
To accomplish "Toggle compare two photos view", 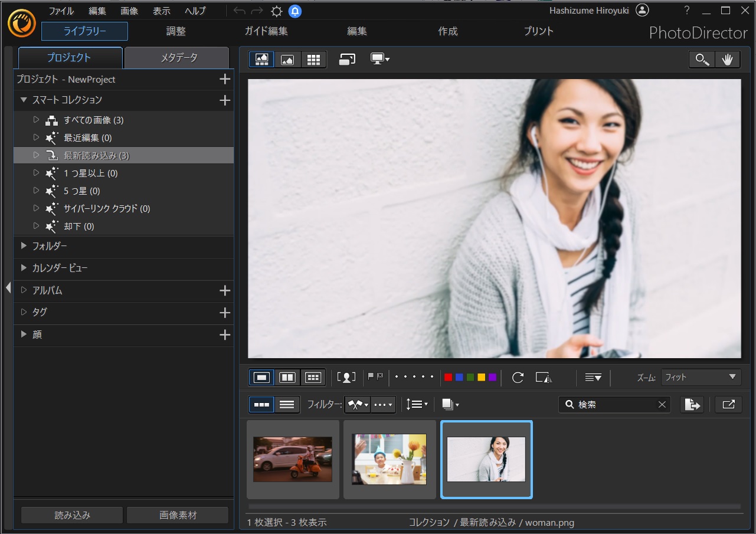I will (x=287, y=378).
